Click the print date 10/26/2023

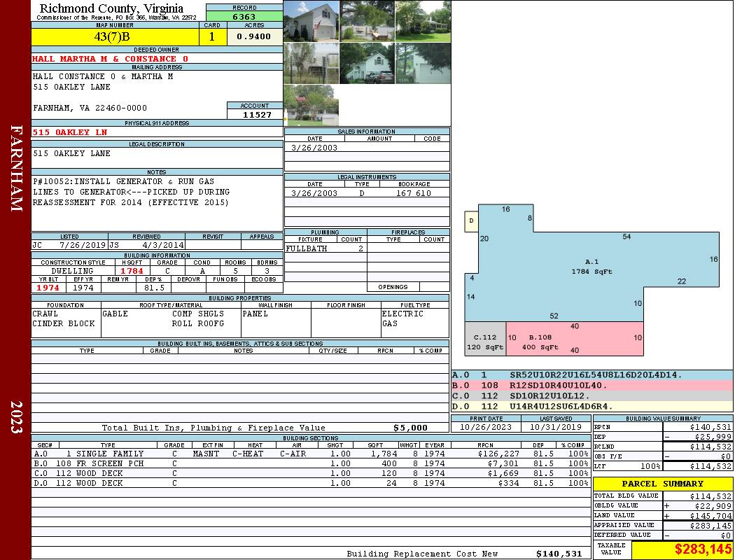(x=486, y=427)
